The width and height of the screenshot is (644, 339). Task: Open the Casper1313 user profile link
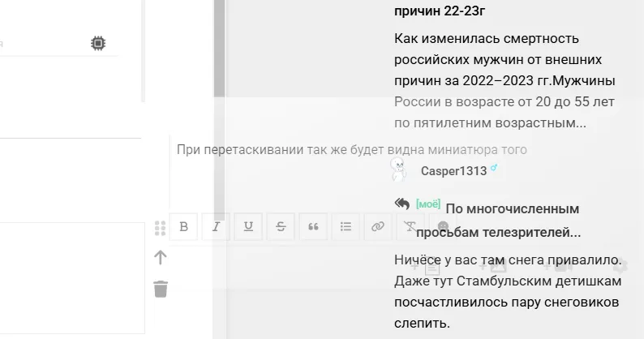[x=453, y=171]
